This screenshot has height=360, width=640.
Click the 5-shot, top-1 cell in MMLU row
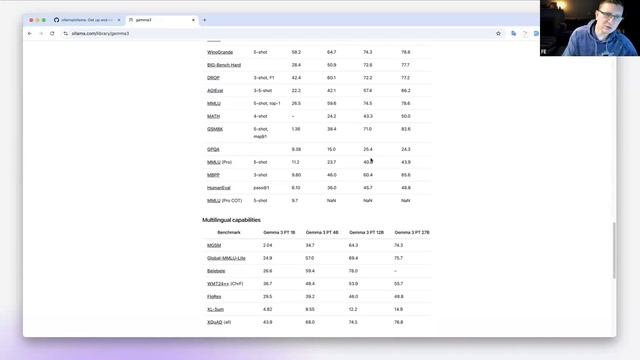click(267, 103)
